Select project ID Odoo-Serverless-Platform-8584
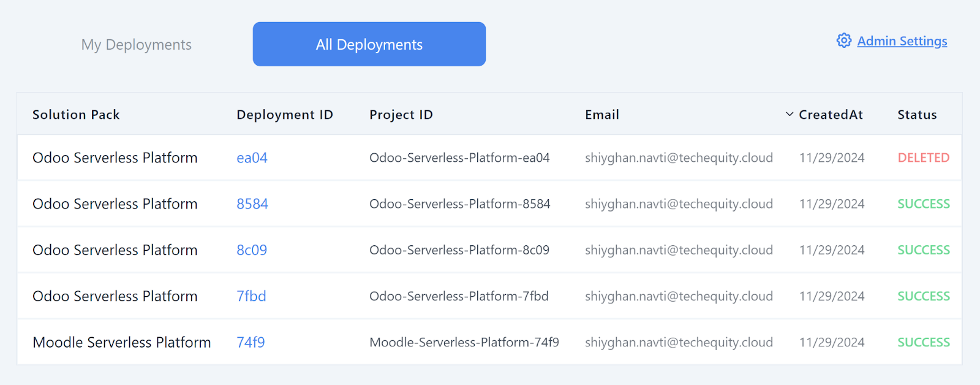 tap(460, 204)
